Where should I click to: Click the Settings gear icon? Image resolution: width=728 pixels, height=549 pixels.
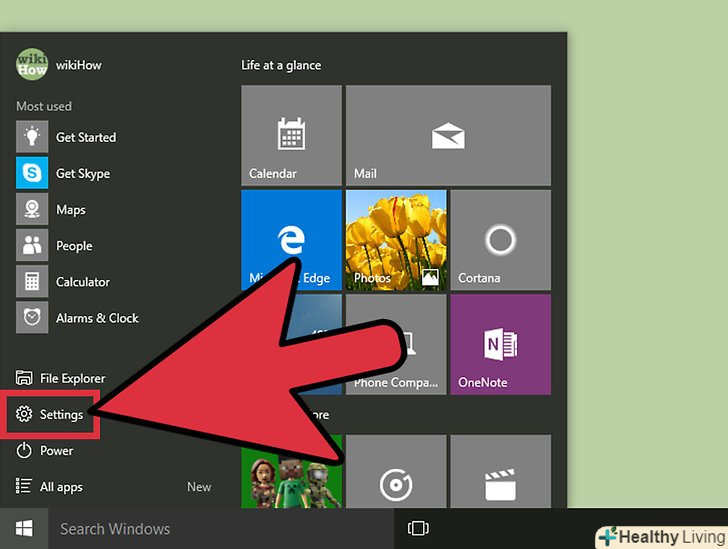[24, 414]
